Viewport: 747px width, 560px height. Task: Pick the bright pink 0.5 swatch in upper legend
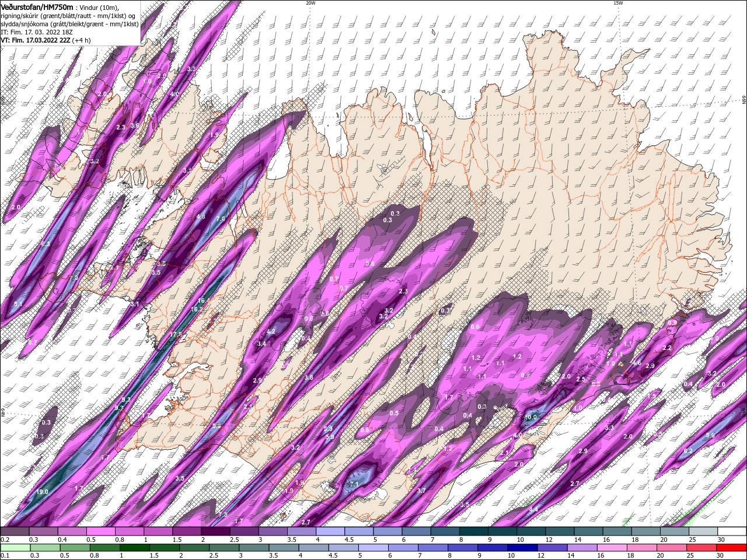coord(101,531)
